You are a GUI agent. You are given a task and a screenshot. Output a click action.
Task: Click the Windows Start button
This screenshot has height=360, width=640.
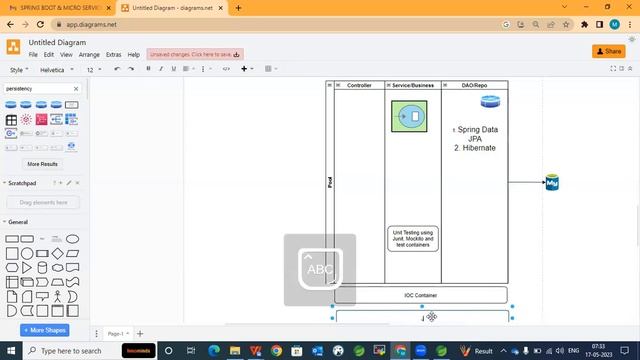click(x=11, y=351)
